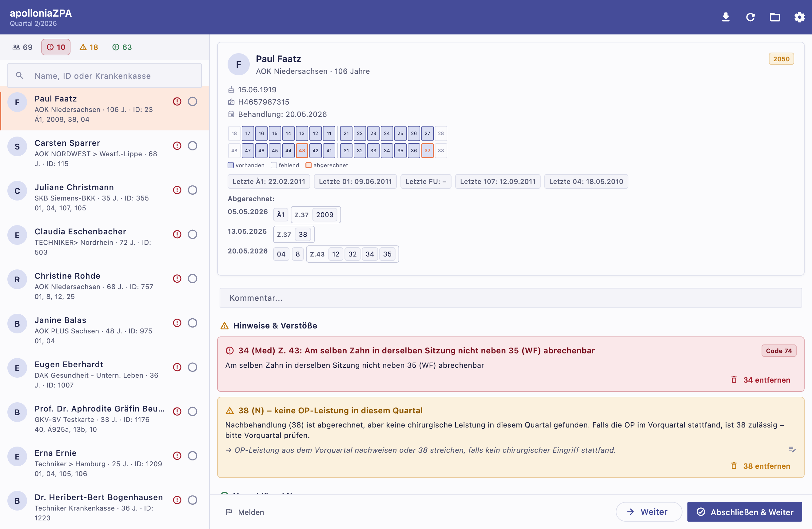Select tooth 43 in dental chart

(x=302, y=150)
